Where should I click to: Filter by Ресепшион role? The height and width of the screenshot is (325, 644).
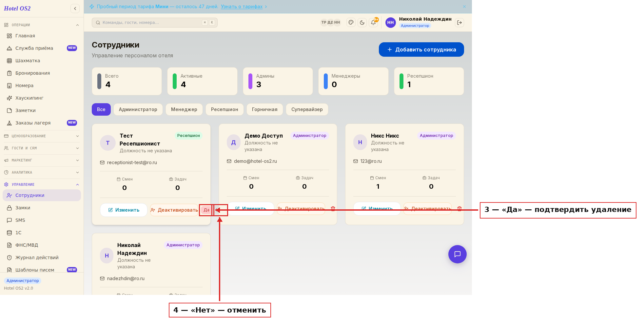click(224, 109)
